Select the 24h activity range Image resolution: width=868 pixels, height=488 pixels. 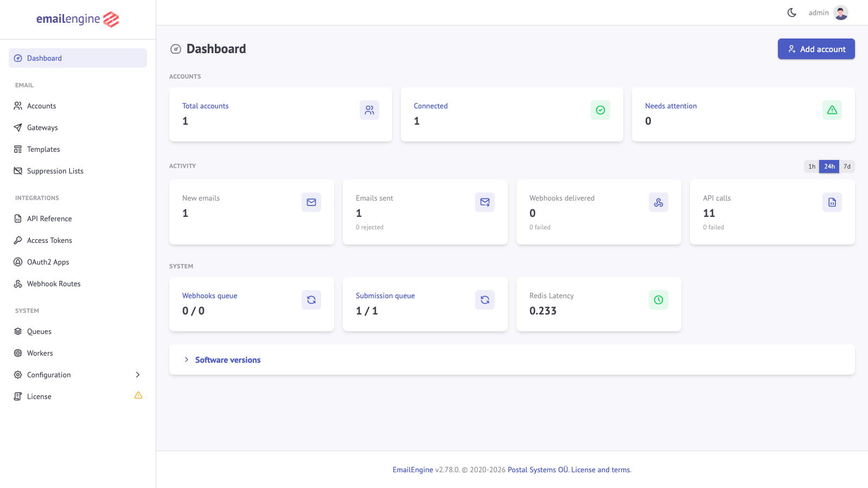click(x=829, y=166)
